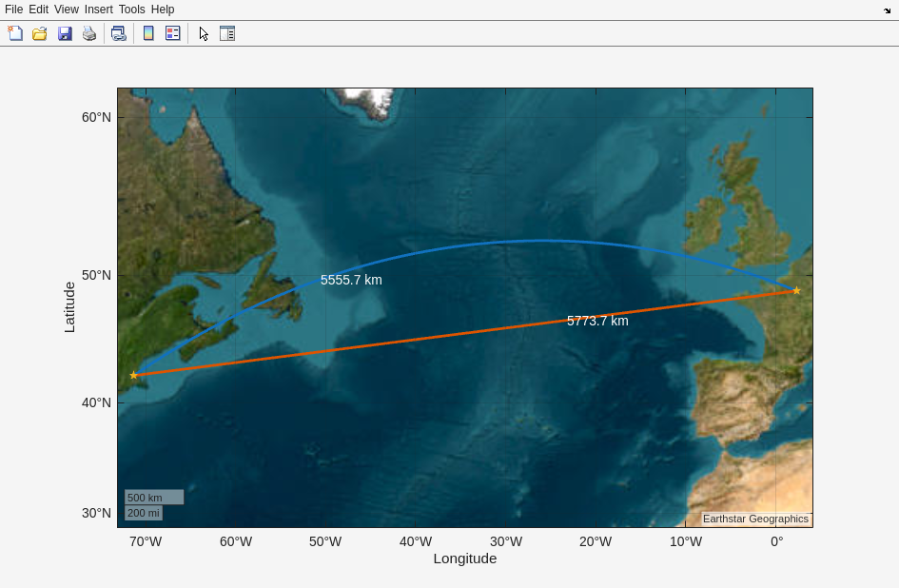Click the Link Plot toolbar icon
The image size is (899, 588).
119,33
